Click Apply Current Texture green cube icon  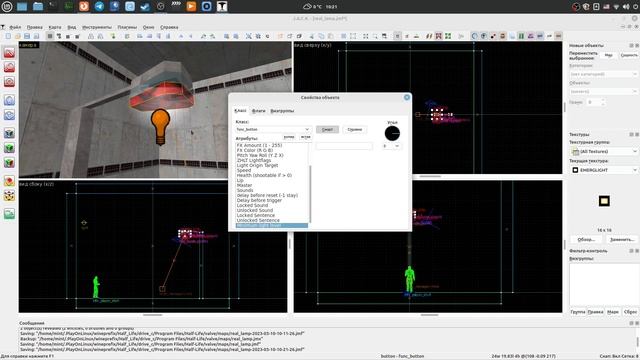(9, 148)
